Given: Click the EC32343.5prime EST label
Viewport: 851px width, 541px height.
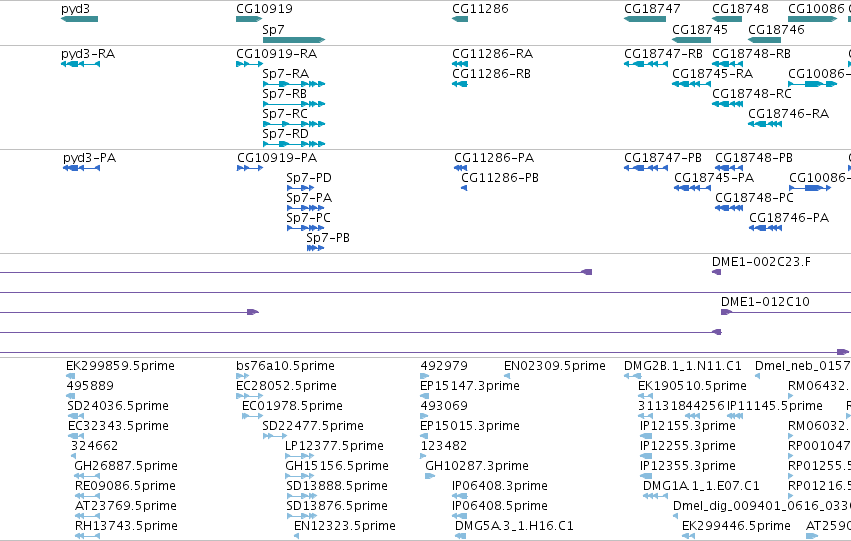Looking at the screenshot, I should pyautogui.click(x=118, y=426).
